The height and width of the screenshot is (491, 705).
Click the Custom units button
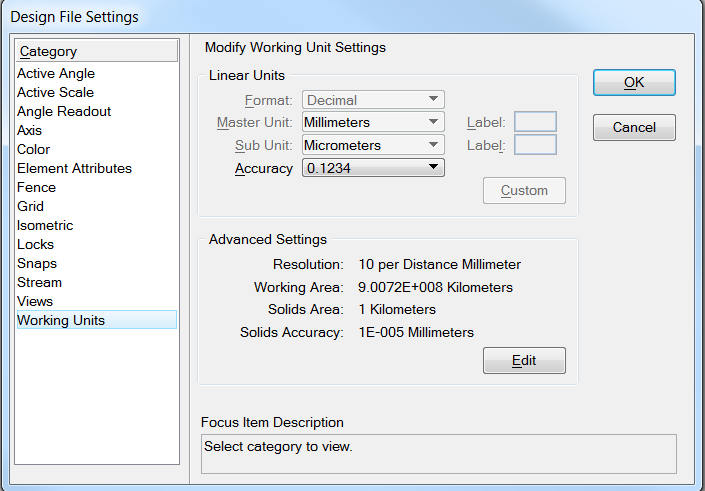point(524,190)
